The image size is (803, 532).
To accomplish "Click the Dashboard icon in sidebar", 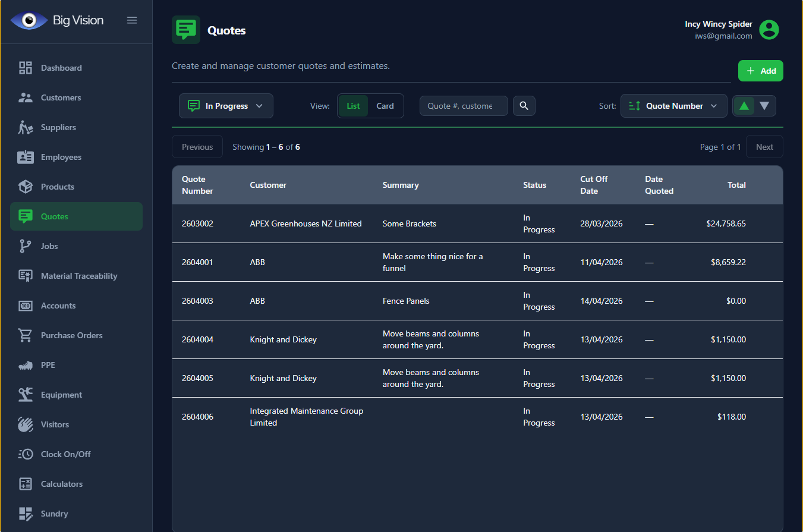I will 26,68.
